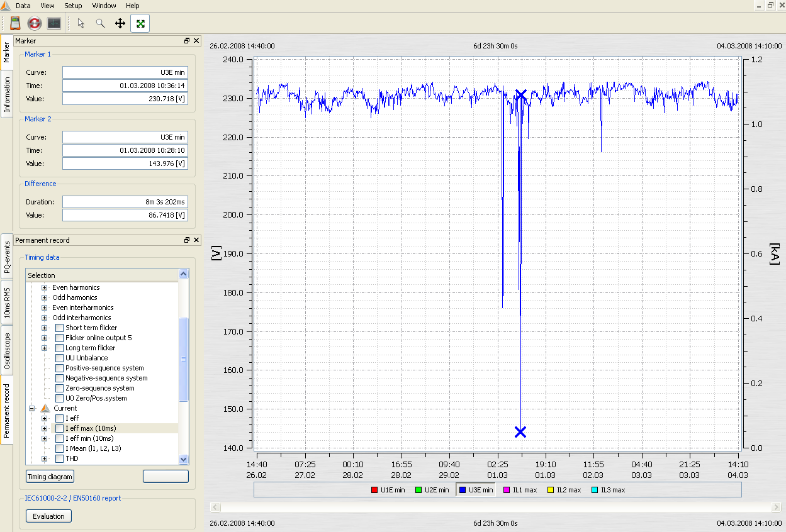Image resolution: width=786 pixels, height=532 pixels.
Task: Click the orange measuring device icon in the toolbar
Action: click(15, 23)
